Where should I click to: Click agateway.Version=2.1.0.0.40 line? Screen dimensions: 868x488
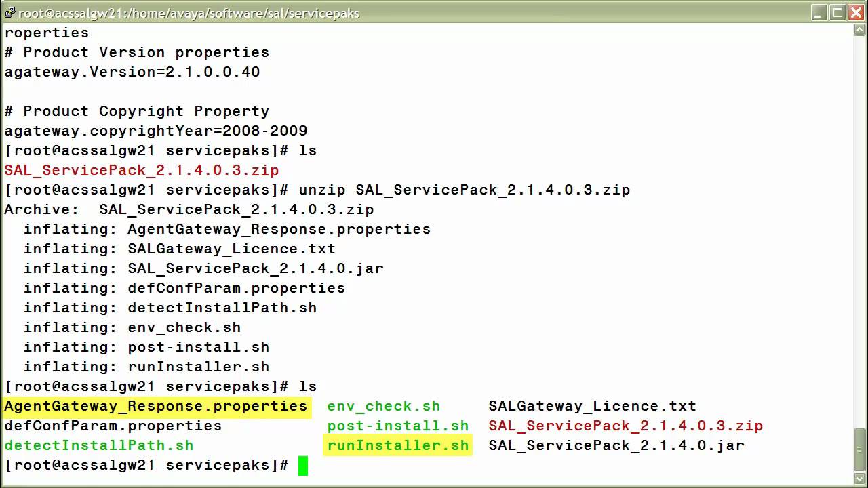pyautogui.click(x=132, y=72)
